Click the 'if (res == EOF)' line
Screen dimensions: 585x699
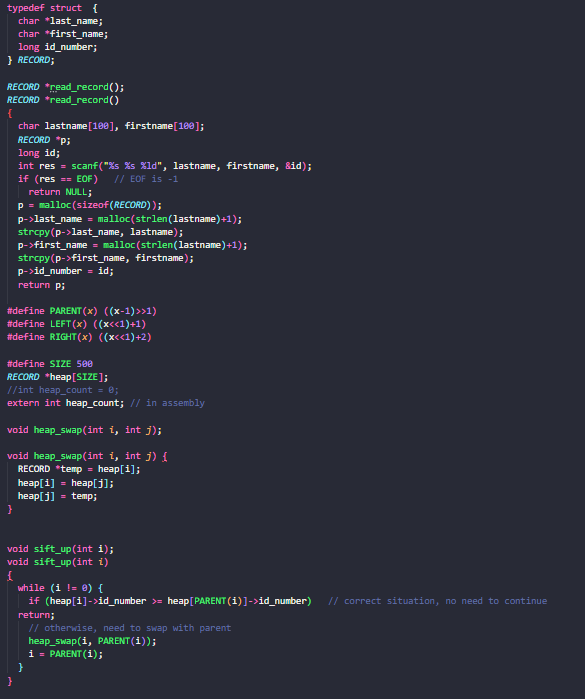click(58, 179)
